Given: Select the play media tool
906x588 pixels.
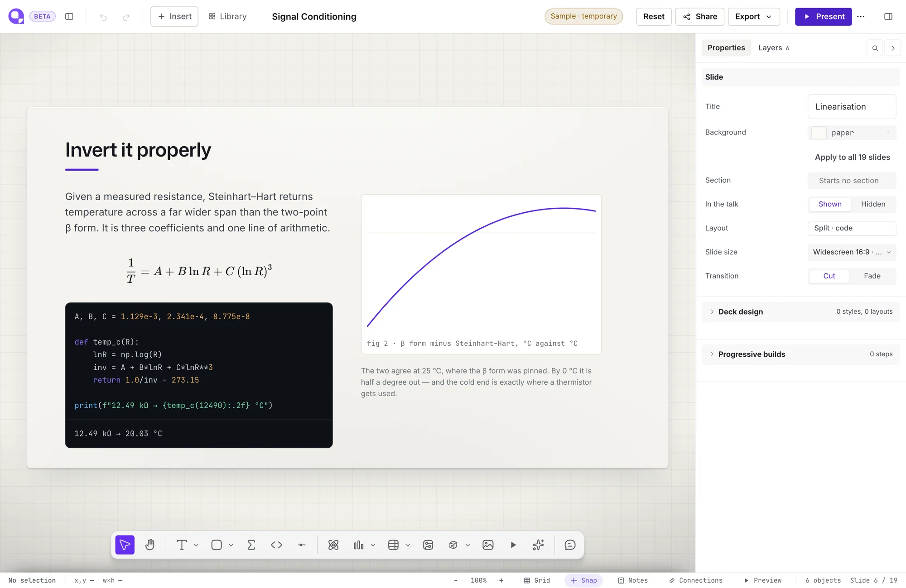Looking at the screenshot, I should click(513, 545).
